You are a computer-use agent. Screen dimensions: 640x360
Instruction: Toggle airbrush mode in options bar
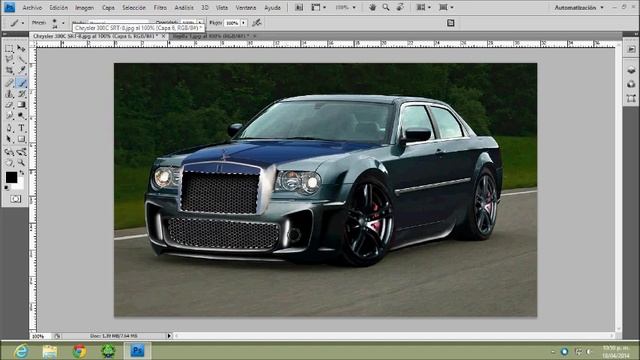pos(257,23)
